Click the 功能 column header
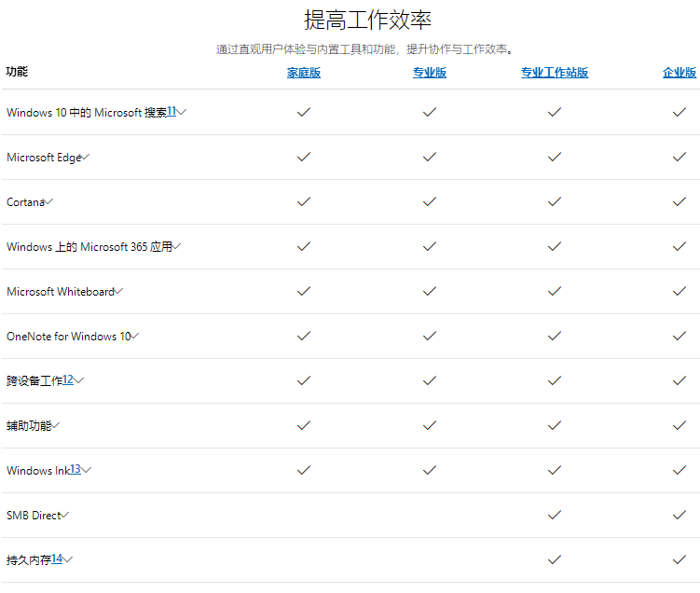The image size is (700, 593). coord(17,72)
